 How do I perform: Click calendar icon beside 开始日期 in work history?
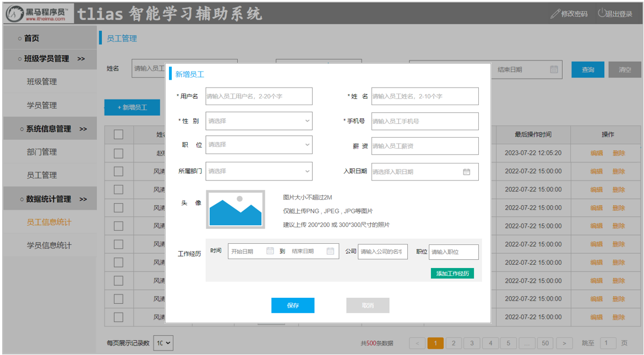270,251
